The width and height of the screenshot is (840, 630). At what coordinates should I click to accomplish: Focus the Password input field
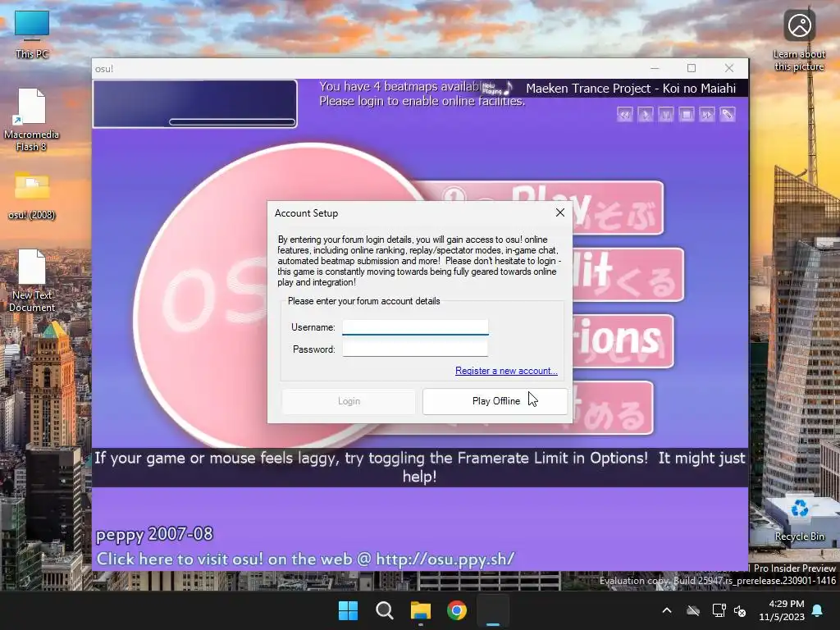[x=415, y=349]
